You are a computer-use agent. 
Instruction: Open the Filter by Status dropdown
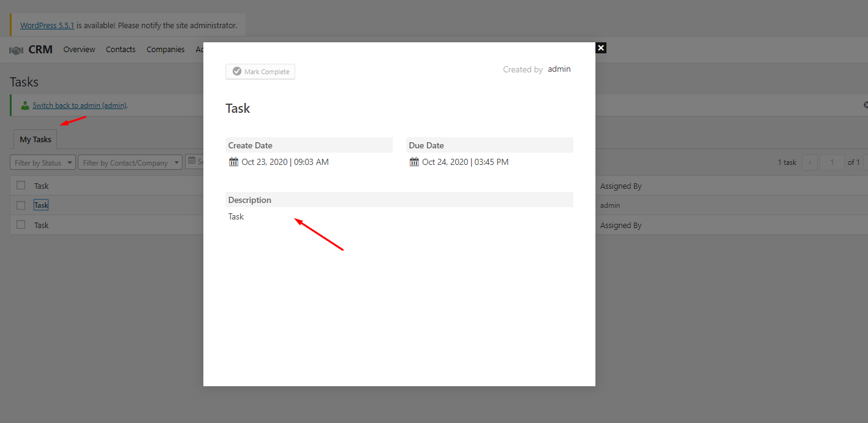(x=39, y=162)
